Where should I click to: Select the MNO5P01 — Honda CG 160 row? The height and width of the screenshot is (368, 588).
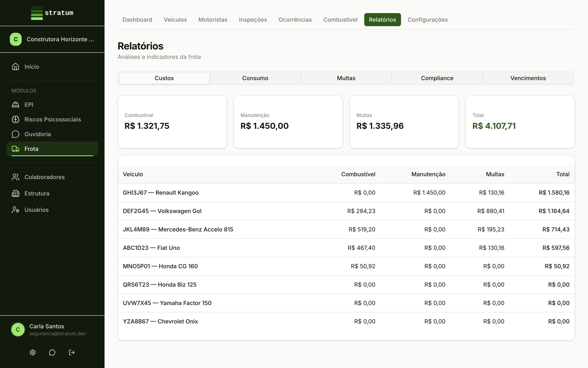346,266
